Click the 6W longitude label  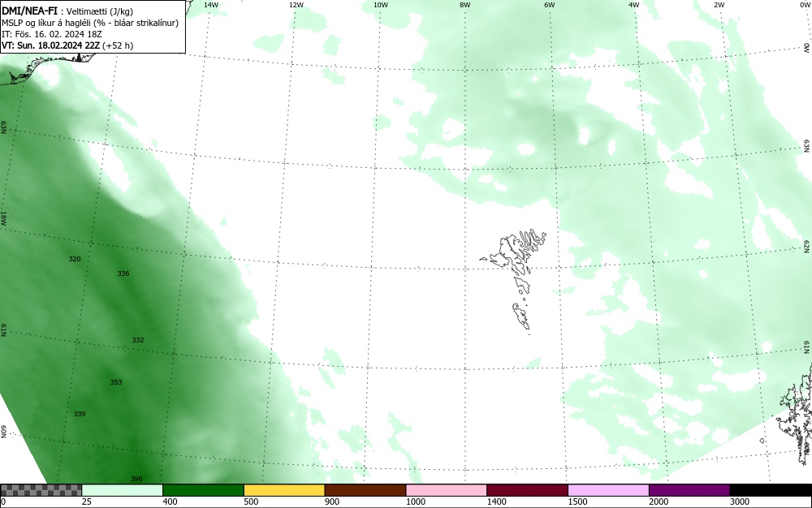[x=550, y=5]
